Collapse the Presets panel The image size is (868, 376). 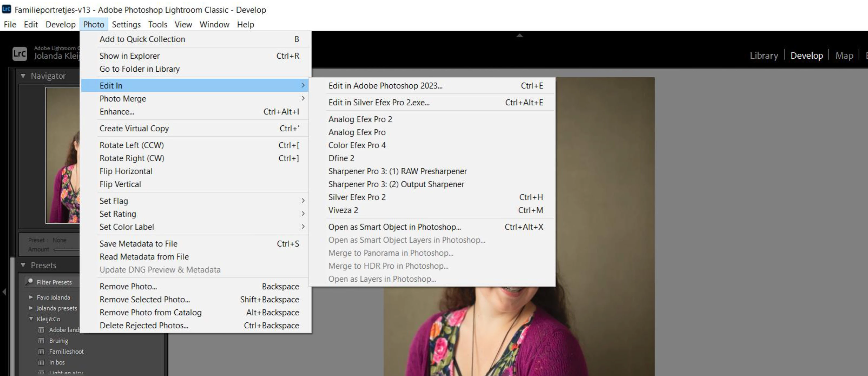(x=23, y=265)
